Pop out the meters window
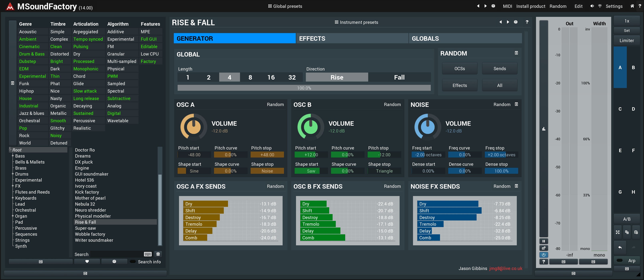 544,248
